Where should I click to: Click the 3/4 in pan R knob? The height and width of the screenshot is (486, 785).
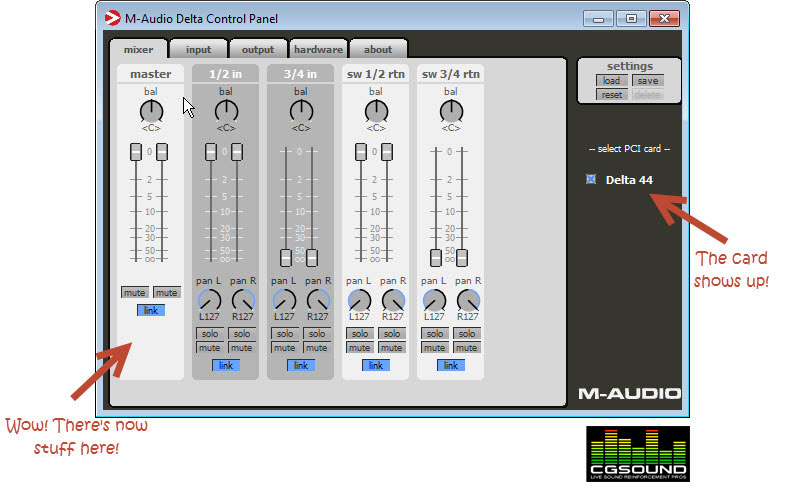click(x=318, y=300)
